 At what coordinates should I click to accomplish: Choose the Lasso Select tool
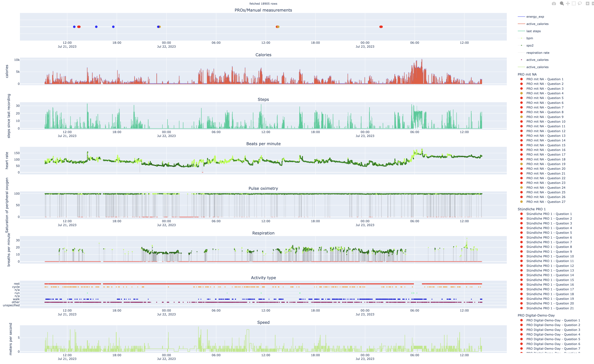[580, 4]
